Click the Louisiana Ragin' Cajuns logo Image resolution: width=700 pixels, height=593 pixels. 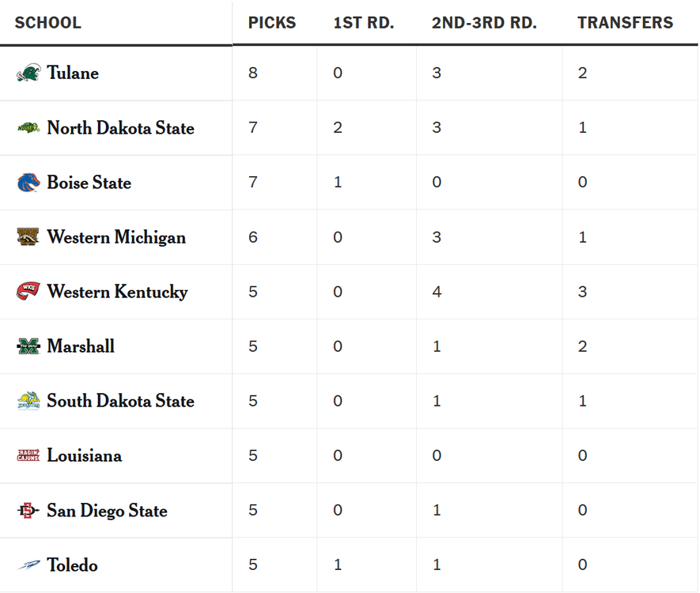28,455
